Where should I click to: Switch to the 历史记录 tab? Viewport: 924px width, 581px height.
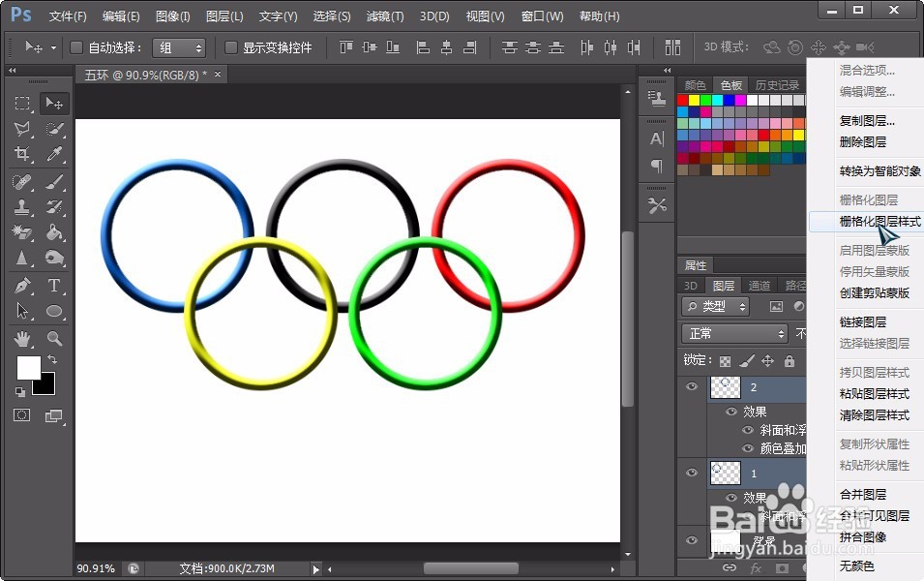click(777, 85)
